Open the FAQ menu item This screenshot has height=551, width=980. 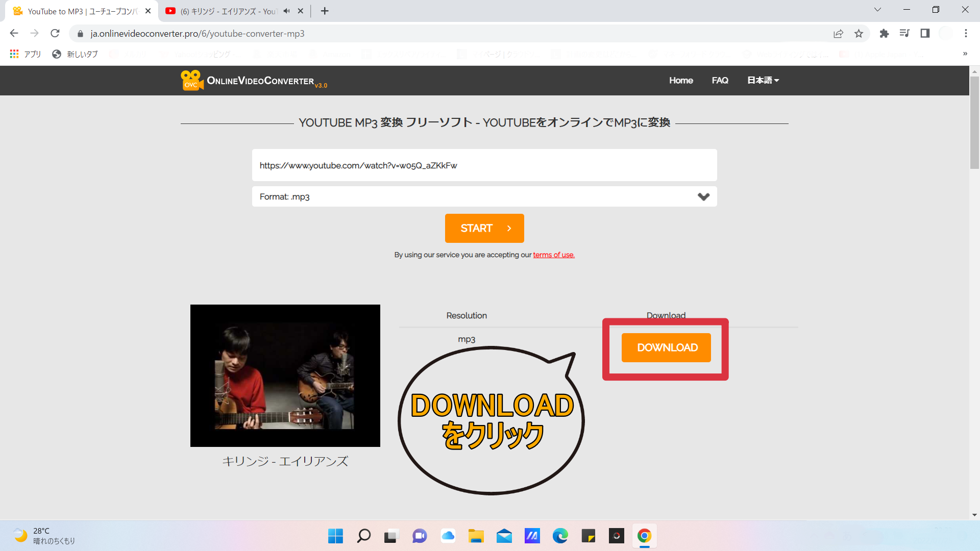pyautogui.click(x=720, y=81)
